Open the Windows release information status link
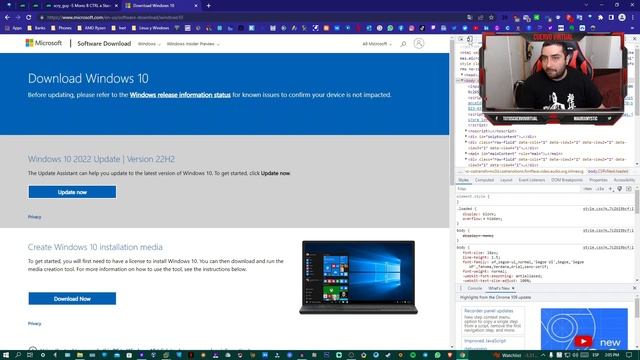This screenshot has width=640, height=360. 180,95
